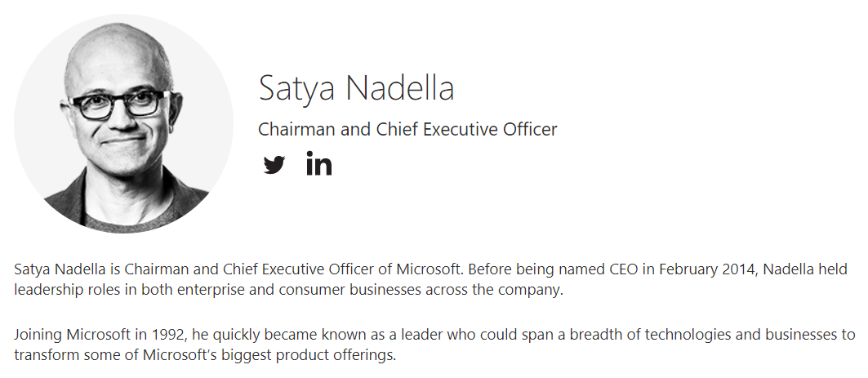The image size is (868, 378).
Task: Click the 'Chairman and Chief Executive Officer' subtitle
Action: tap(407, 129)
